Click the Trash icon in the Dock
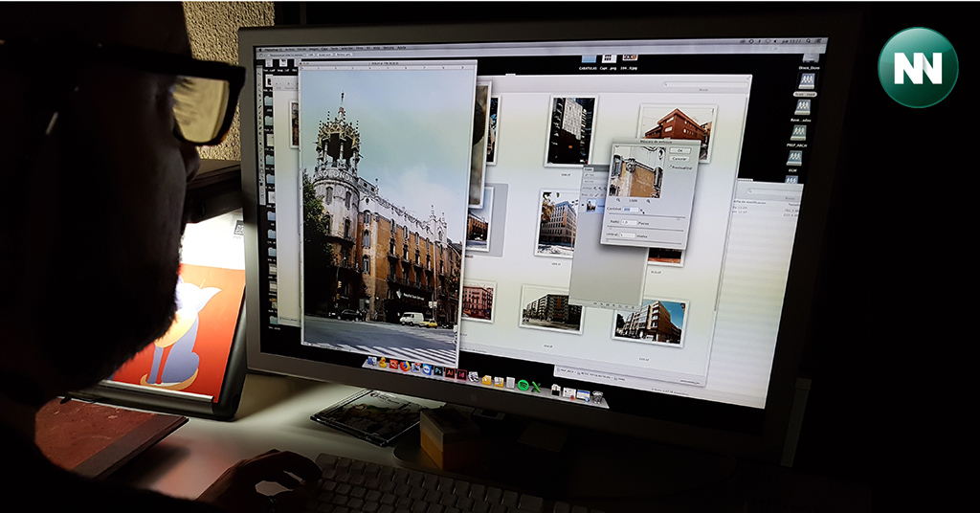The image size is (980, 513). (x=598, y=397)
